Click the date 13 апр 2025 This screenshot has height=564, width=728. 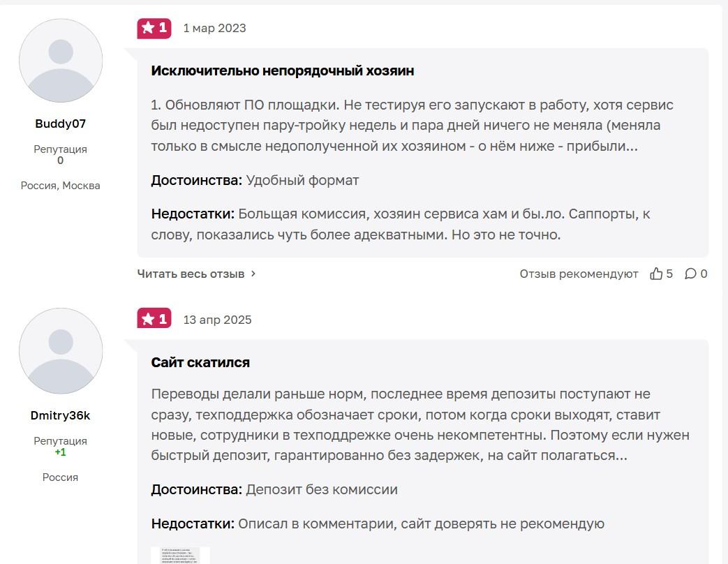pyautogui.click(x=217, y=320)
